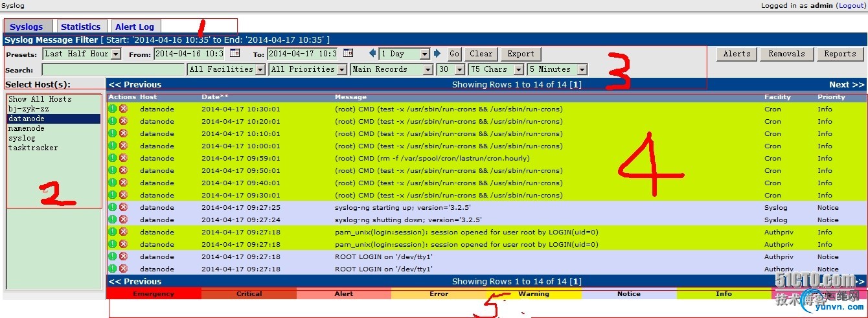Click green alert icon for 10:00:01 row
Image resolution: width=868 pixels, height=318 pixels.
(112, 146)
